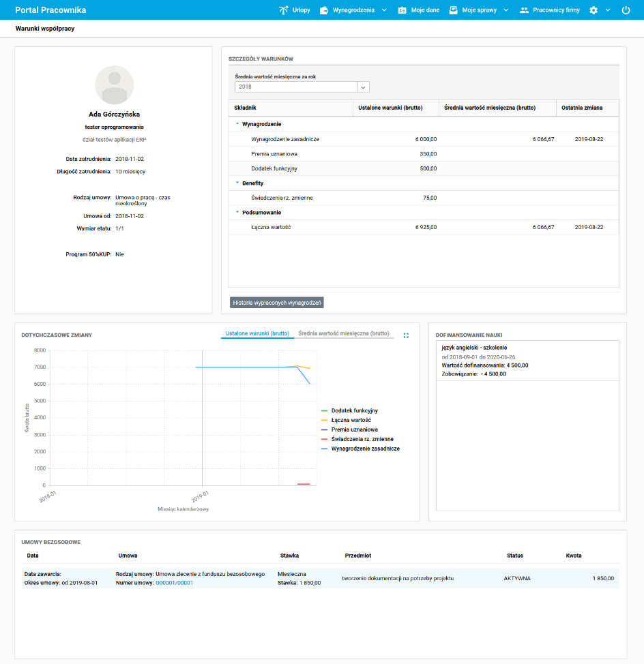This screenshot has height=664, width=644.
Task: Toggle Premia uznaniowa legend entry
Action: pyautogui.click(x=349, y=429)
